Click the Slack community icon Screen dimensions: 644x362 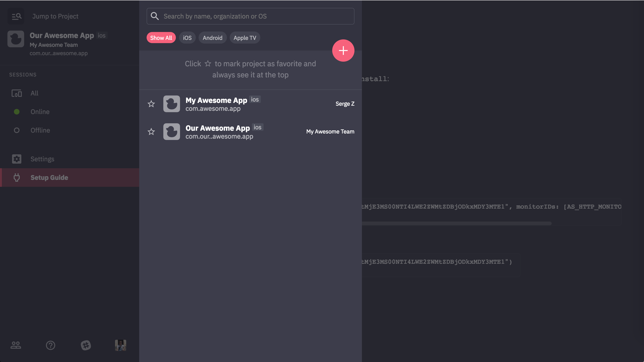(x=86, y=345)
